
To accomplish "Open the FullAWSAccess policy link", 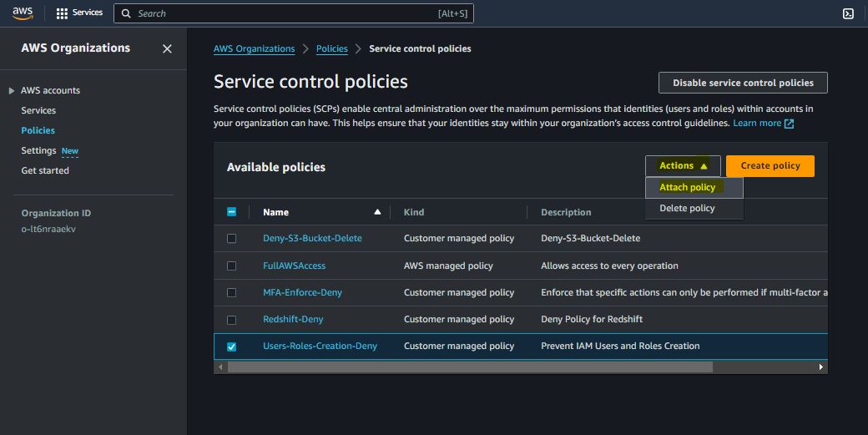I will pyautogui.click(x=294, y=266).
